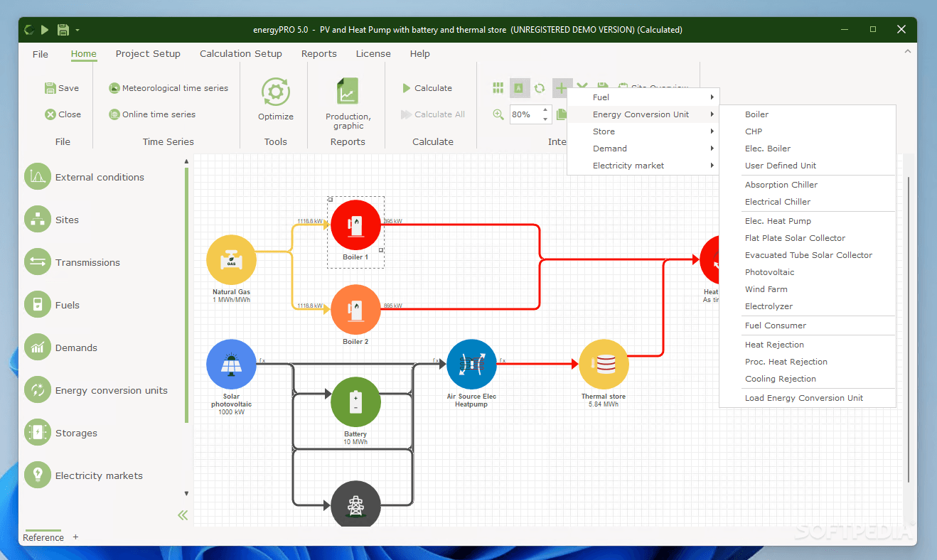Select the Boiler 2 node

pos(355,310)
